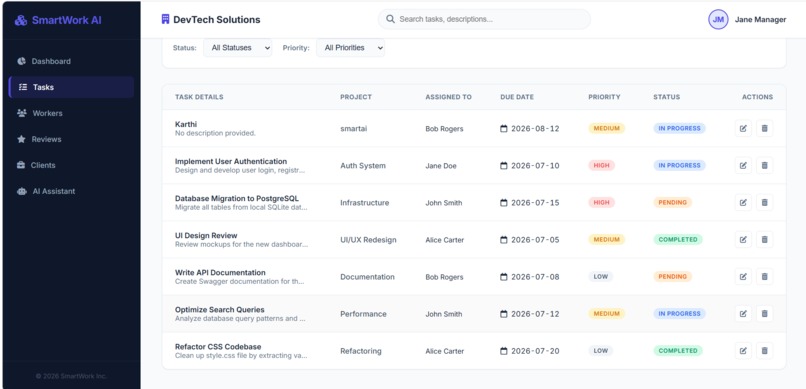This screenshot has height=389, width=806.
Task: Edit Refactor CSS Codebase task
Action: tap(743, 350)
